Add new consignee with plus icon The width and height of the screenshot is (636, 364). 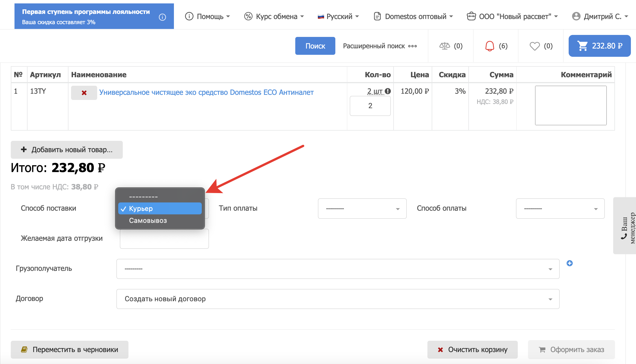tap(570, 263)
